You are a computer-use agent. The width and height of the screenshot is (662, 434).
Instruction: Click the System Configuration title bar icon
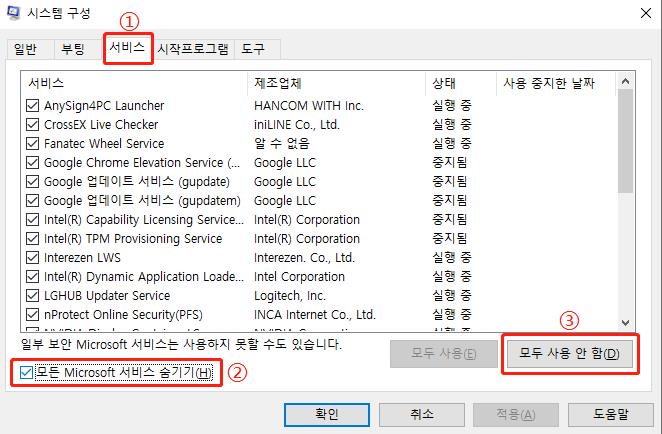point(14,13)
